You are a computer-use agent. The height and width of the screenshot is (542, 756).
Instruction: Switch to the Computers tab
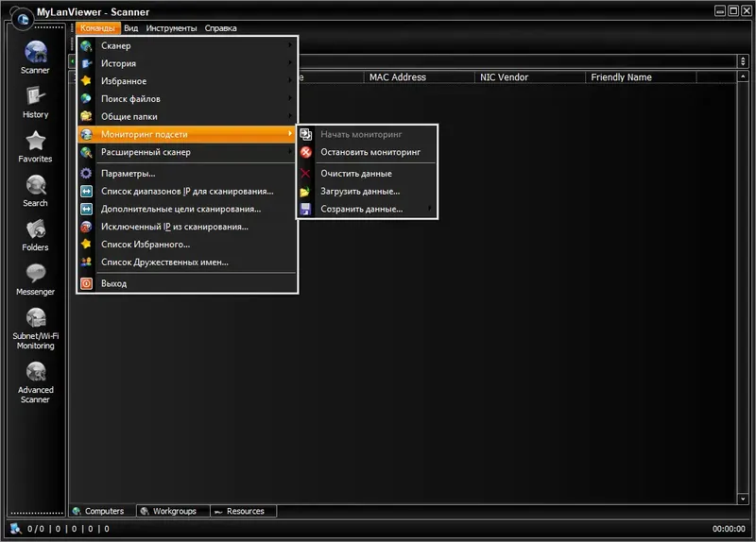click(102, 511)
